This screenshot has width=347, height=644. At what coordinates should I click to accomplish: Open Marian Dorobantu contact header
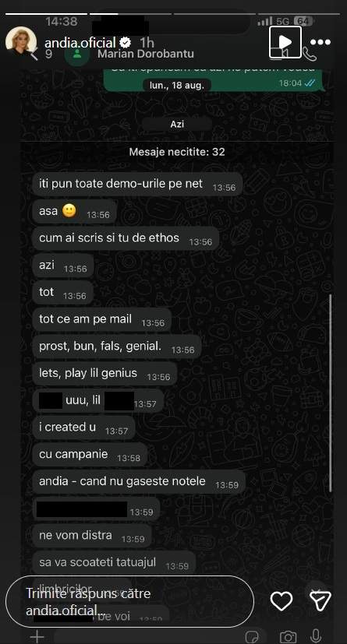coord(146,54)
